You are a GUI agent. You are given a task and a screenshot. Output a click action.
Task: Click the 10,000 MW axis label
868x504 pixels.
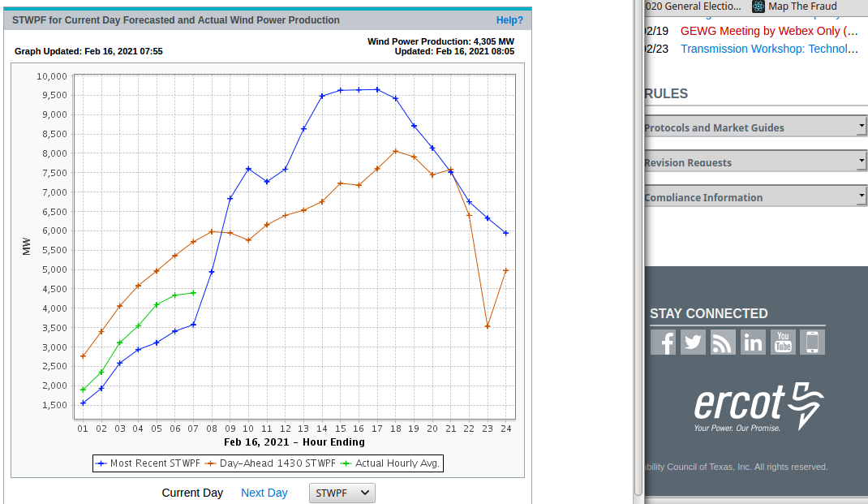point(51,76)
